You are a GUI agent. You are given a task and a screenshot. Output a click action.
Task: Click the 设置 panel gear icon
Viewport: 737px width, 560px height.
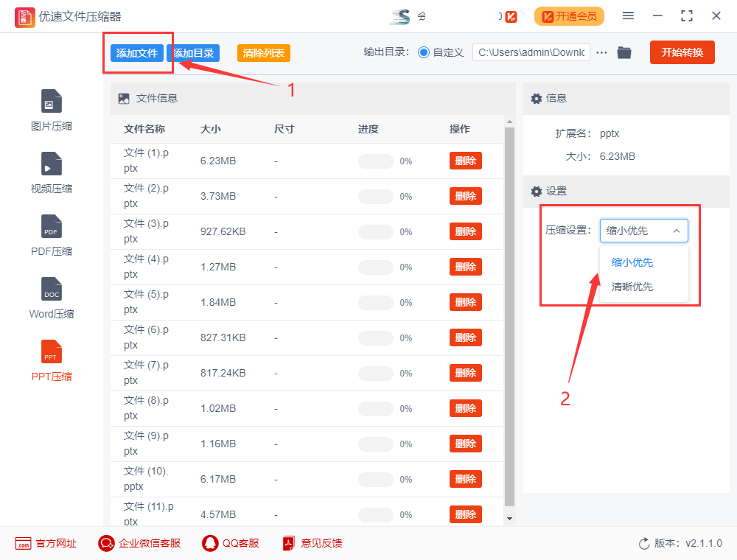[537, 192]
